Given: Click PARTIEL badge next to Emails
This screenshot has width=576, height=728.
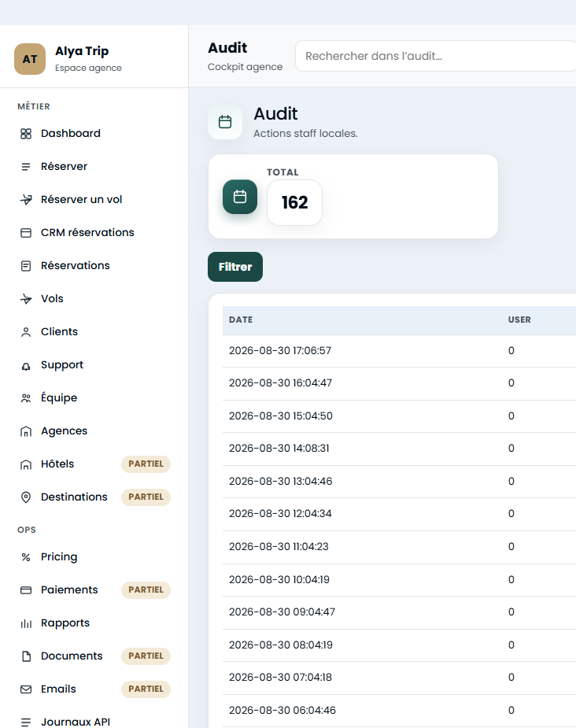Looking at the screenshot, I should (x=146, y=689).
